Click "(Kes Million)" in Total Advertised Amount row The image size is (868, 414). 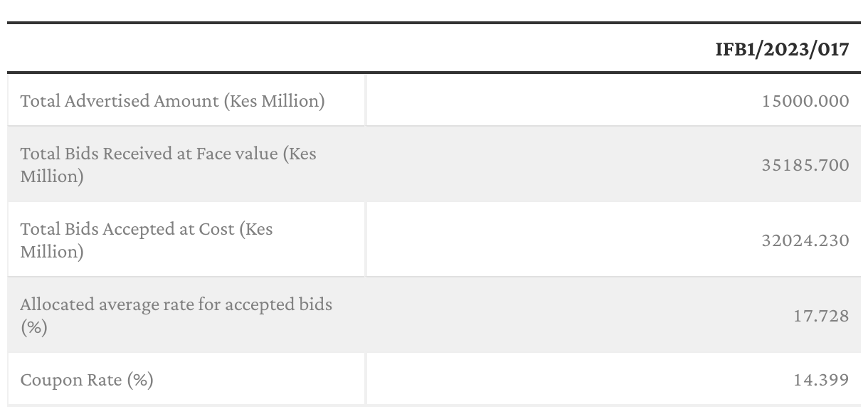click(x=274, y=101)
